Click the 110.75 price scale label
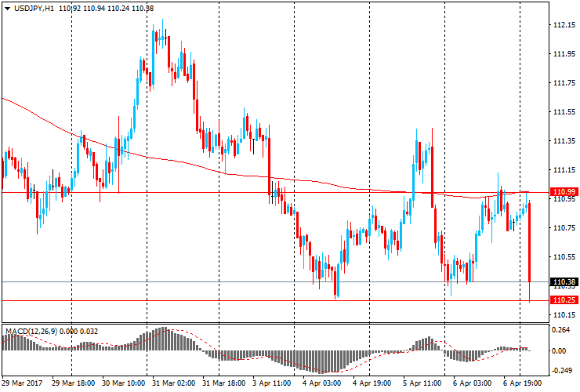 [564, 228]
